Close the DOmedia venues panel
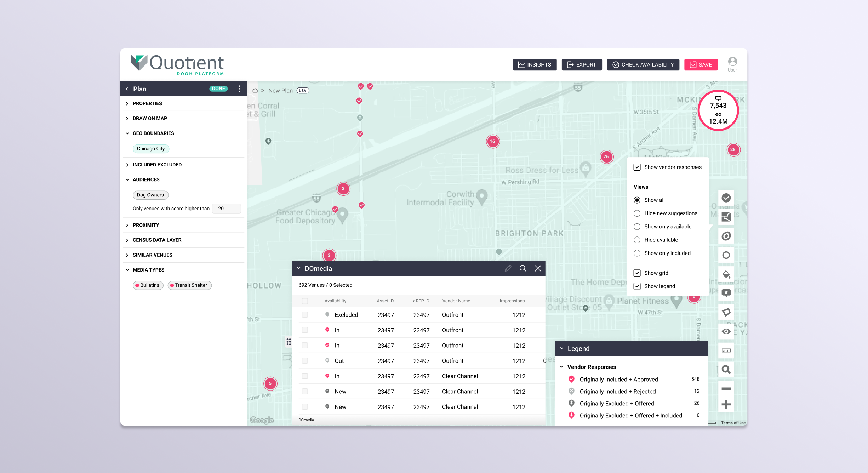 [x=538, y=268]
